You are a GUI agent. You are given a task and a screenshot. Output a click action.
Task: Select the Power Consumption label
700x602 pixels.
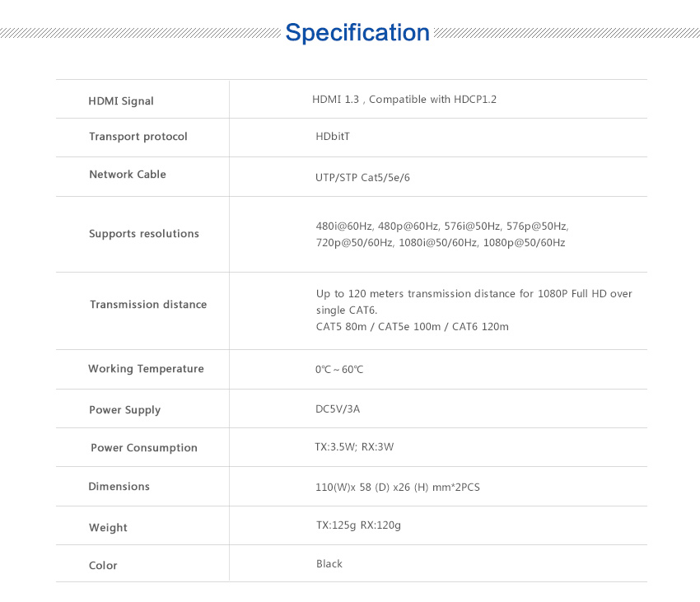[144, 448]
